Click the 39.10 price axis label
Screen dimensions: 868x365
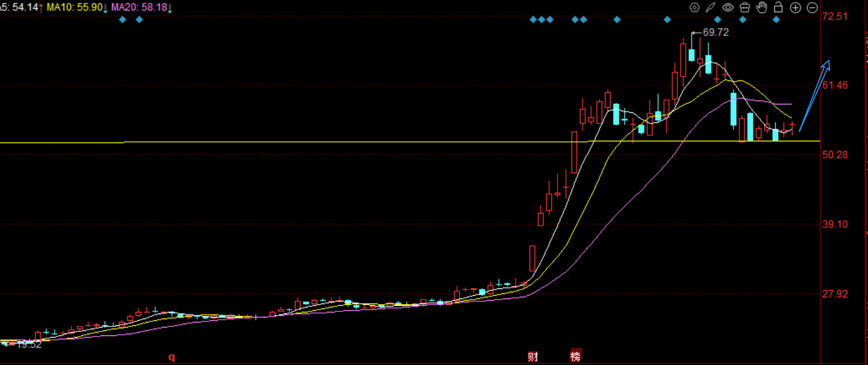pyautogui.click(x=835, y=224)
